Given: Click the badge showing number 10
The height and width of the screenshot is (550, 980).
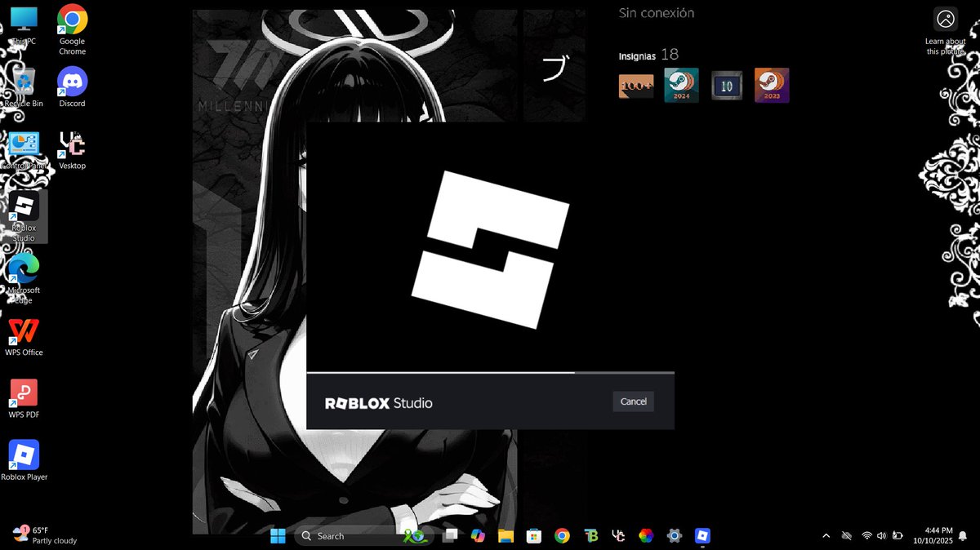Looking at the screenshot, I should (x=727, y=85).
